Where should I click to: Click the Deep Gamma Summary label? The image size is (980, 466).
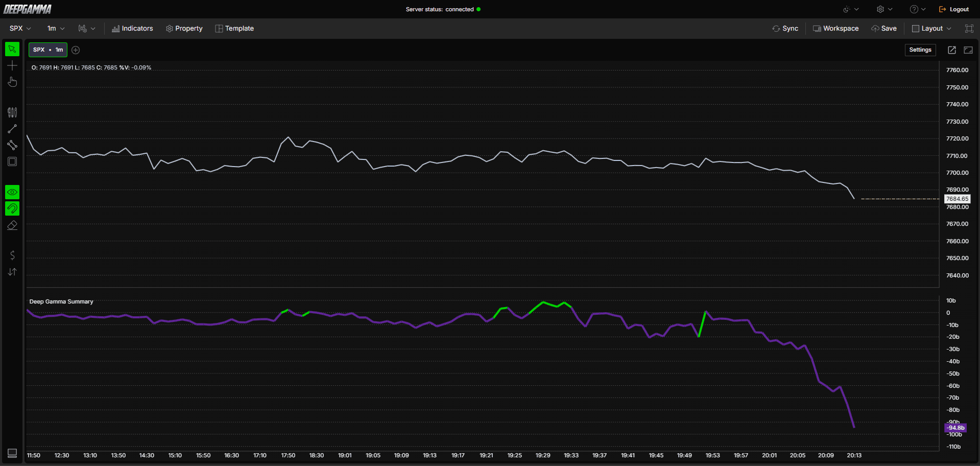[61, 301]
